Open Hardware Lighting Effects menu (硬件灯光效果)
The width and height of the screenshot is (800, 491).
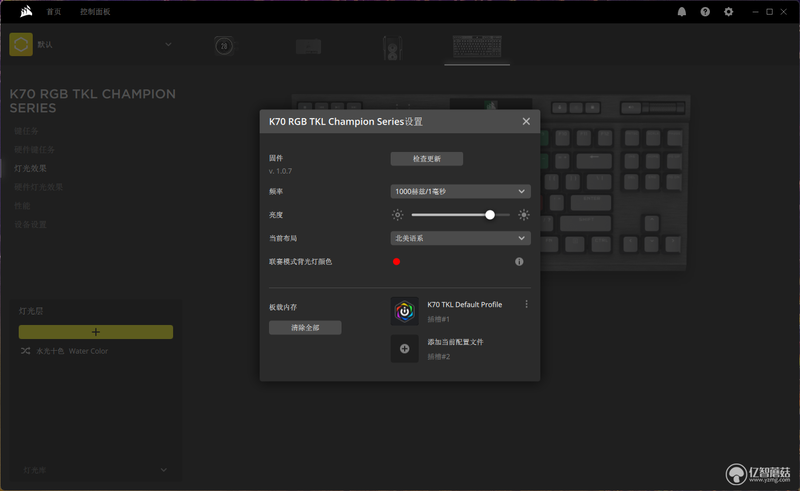(38, 187)
